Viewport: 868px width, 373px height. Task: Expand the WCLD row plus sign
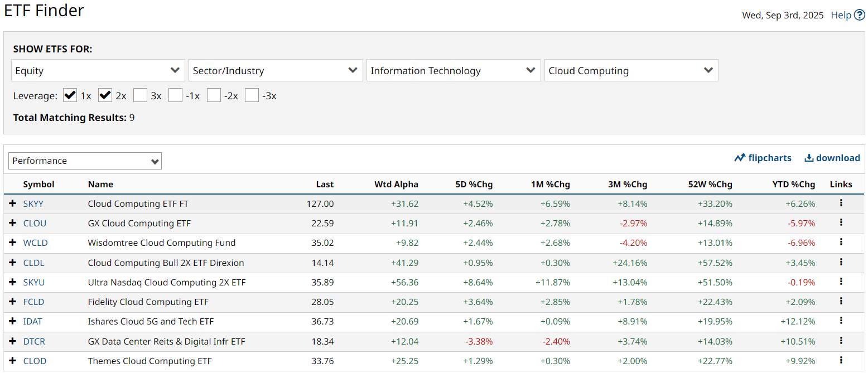click(13, 243)
